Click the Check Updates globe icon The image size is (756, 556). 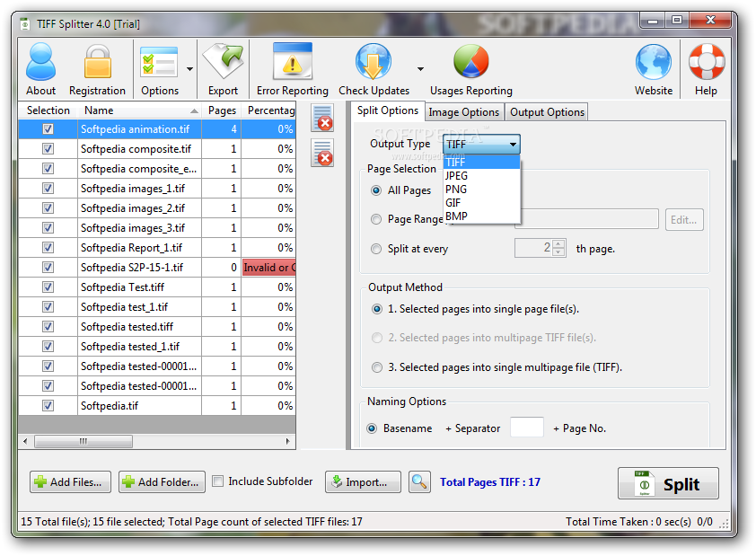pyautogui.click(x=374, y=62)
